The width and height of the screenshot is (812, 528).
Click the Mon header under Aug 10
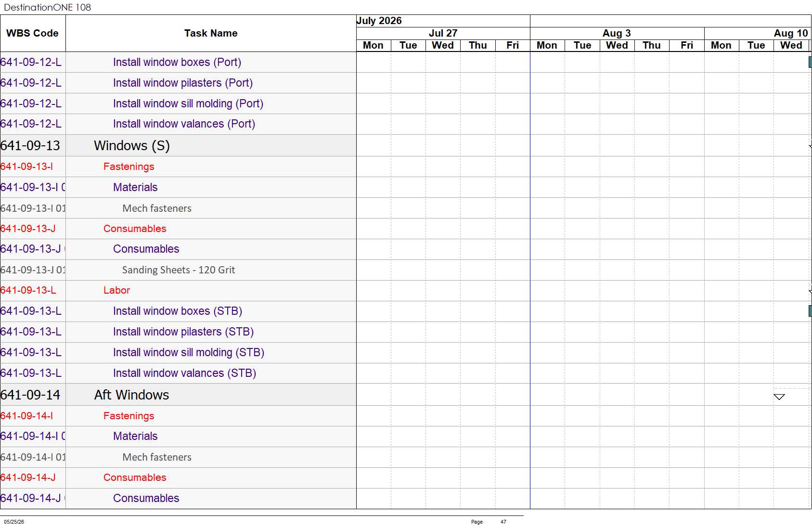[x=721, y=45]
